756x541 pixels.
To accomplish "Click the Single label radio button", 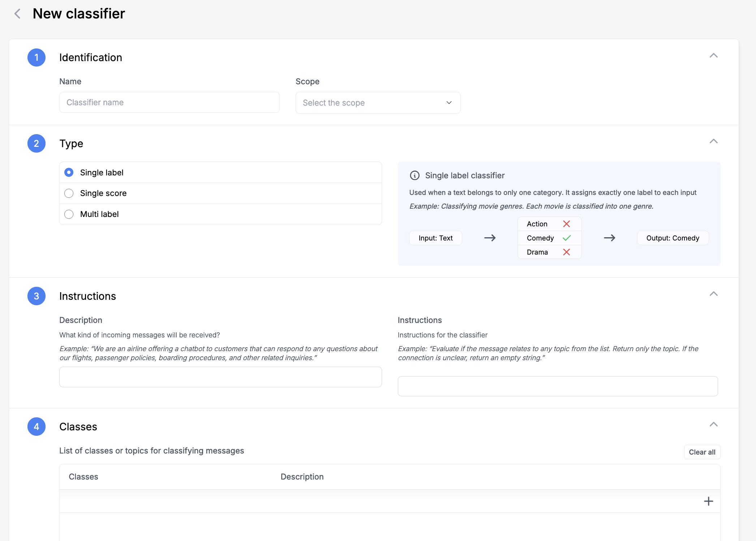I will pyautogui.click(x=68, y=172).
